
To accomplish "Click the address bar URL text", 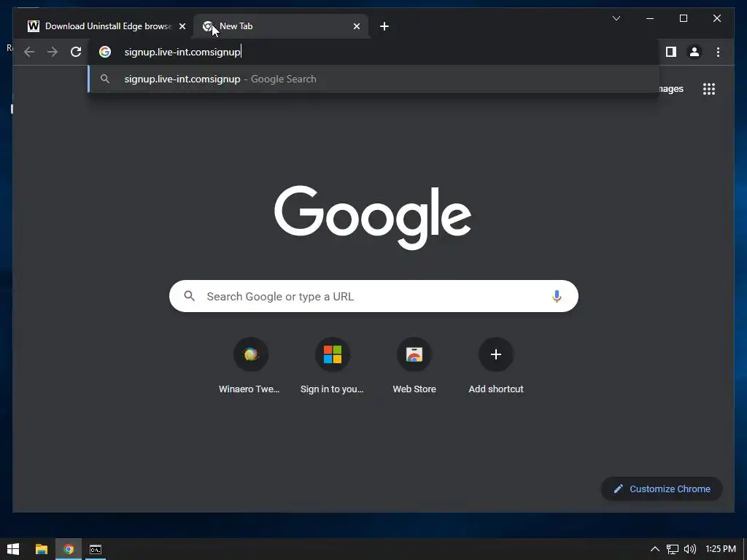I will [x=182, y=52].
